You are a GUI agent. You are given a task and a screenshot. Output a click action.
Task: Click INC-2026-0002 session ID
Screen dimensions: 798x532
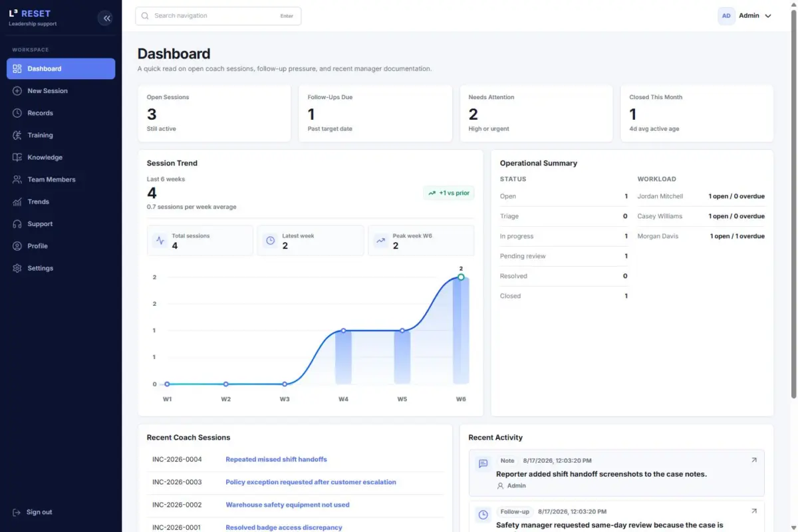tap(177, 505)
